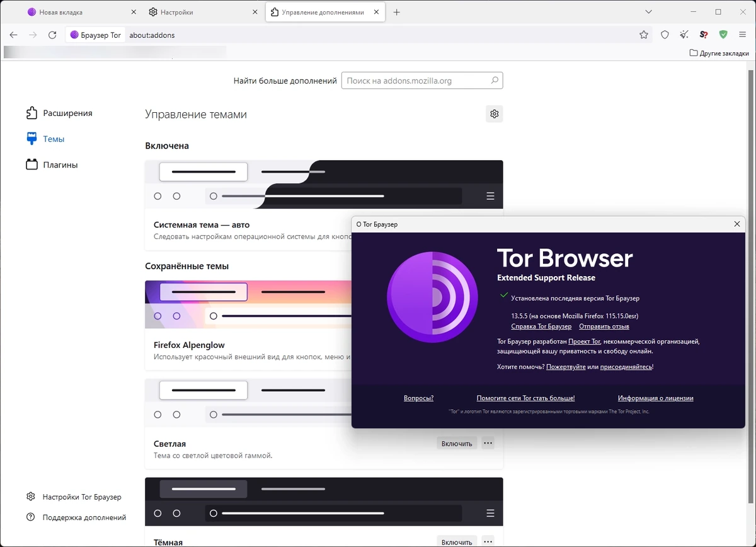
Task: Click the version text 13.5.5
Action: pyautogui.click(x=520, y=316)
